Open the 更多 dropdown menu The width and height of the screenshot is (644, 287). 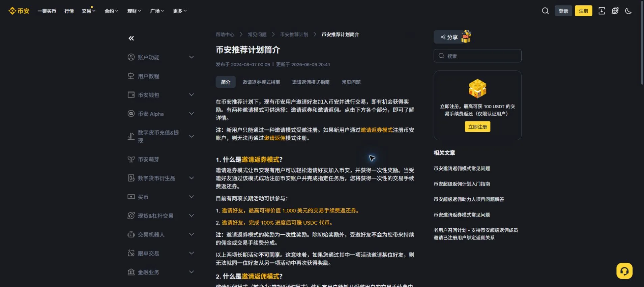coord(180,11)
